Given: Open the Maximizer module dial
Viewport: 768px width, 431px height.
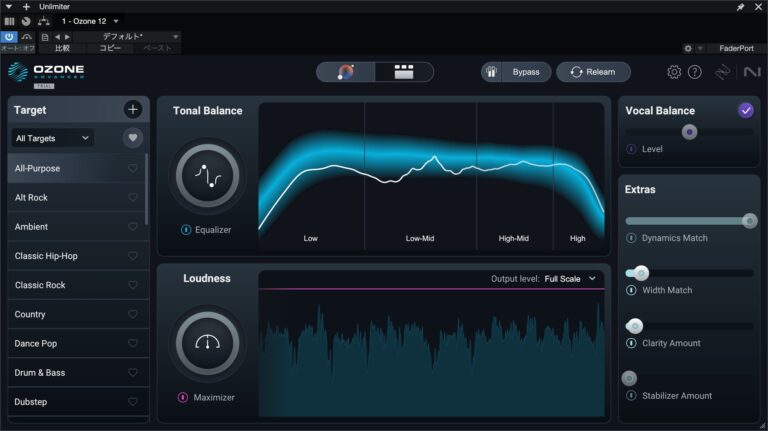Looking at the screenshot, I should tap(207, 343).
